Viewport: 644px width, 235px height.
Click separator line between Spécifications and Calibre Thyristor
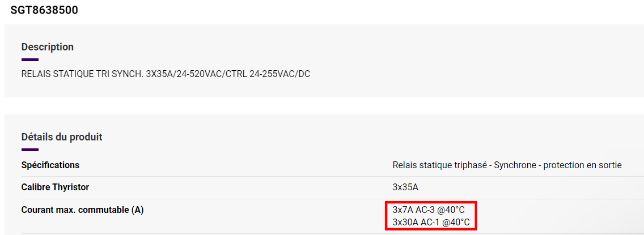click(x=333, y=176)
